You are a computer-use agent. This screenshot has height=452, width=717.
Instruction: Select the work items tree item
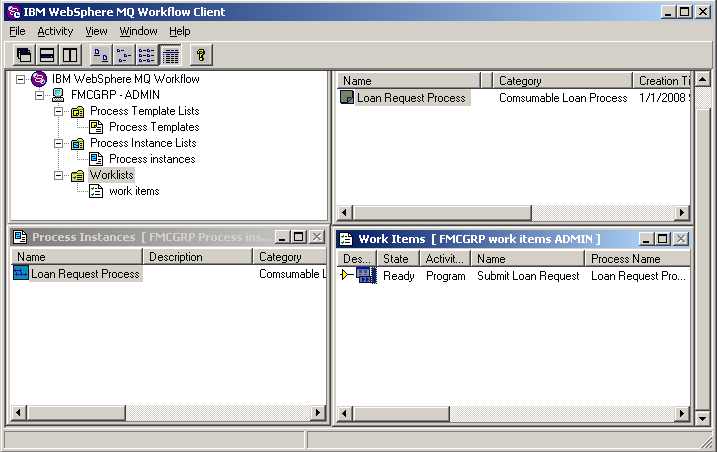click(x=134, y=191)
